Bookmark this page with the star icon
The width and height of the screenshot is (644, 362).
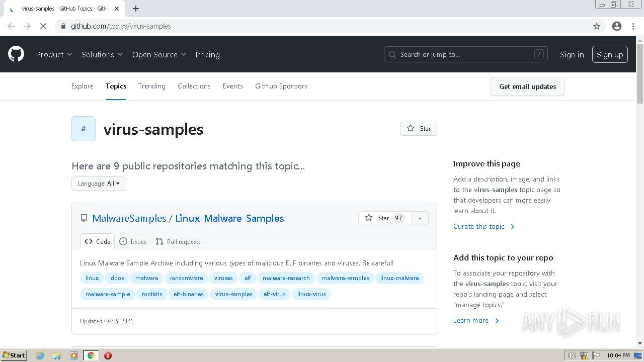(597, 26)
